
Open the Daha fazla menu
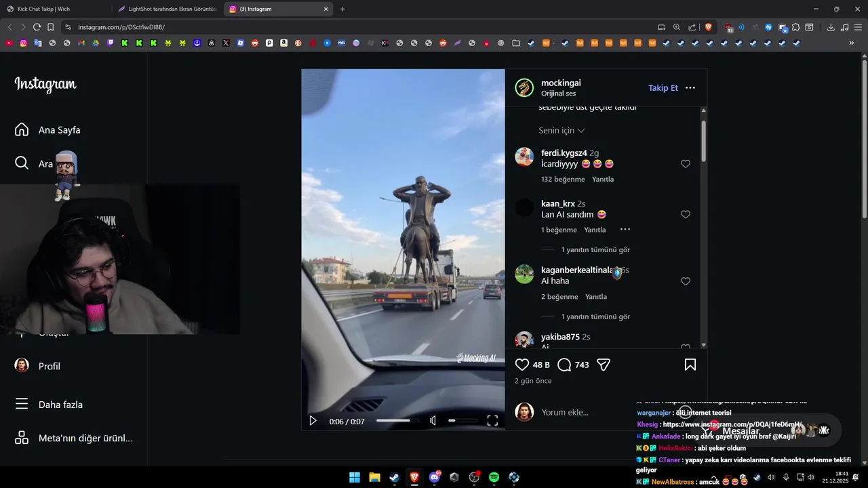49,405
